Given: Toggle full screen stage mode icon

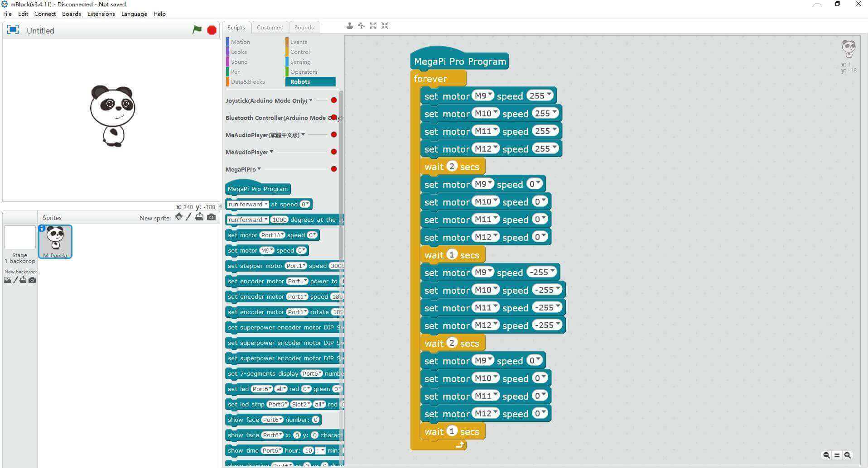Looking at the screenshot, I should (x=13, y=30).
